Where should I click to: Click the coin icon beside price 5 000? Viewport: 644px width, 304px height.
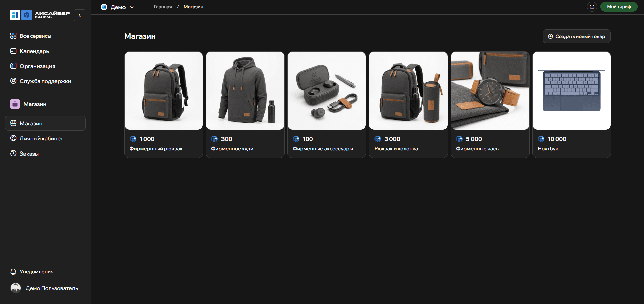[x=459, y=139]
